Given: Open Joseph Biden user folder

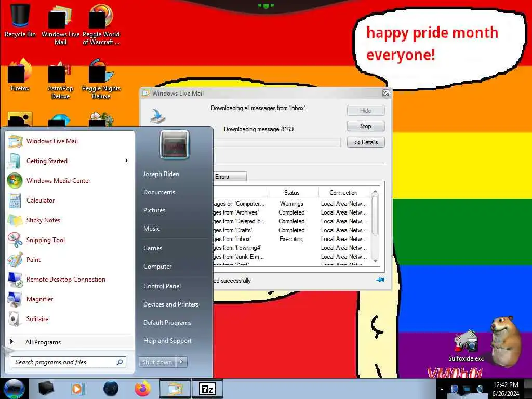Looking at the screenshot, I should (161, 174).
